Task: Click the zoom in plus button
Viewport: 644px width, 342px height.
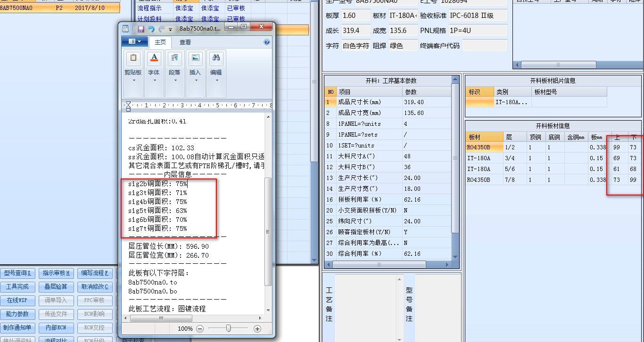Action: [257, 328]
